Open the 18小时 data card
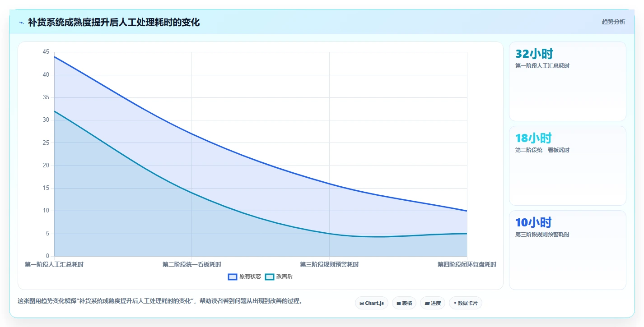 [x=568, y=166]
